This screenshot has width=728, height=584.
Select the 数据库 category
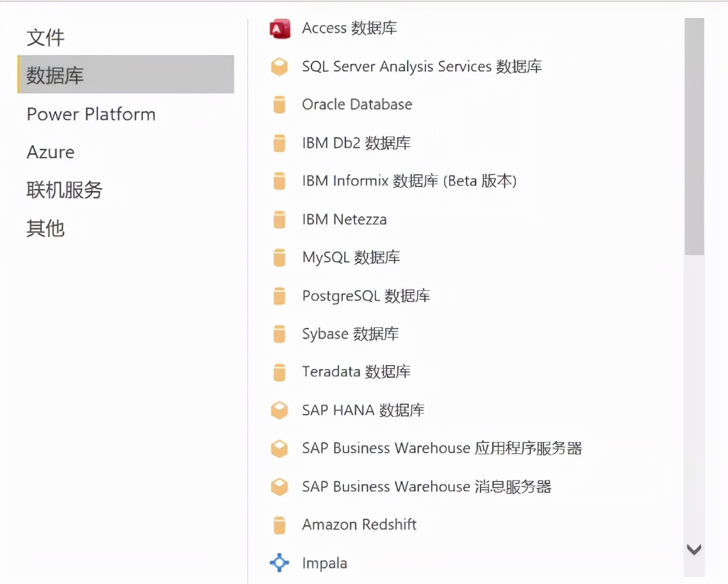pos(126,74)
